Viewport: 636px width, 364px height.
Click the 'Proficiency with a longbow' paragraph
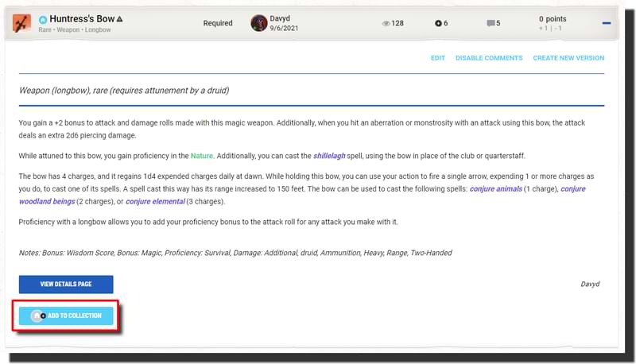pos(208,222)
